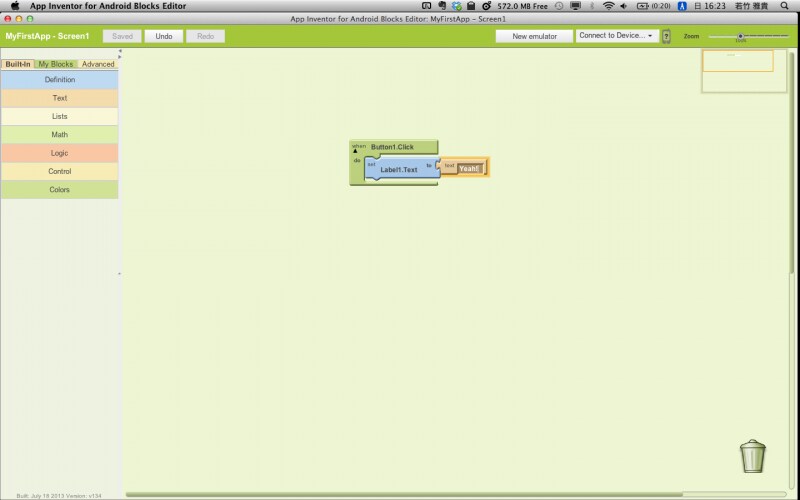Click the volume icon in the menu bar

(624, 6)
